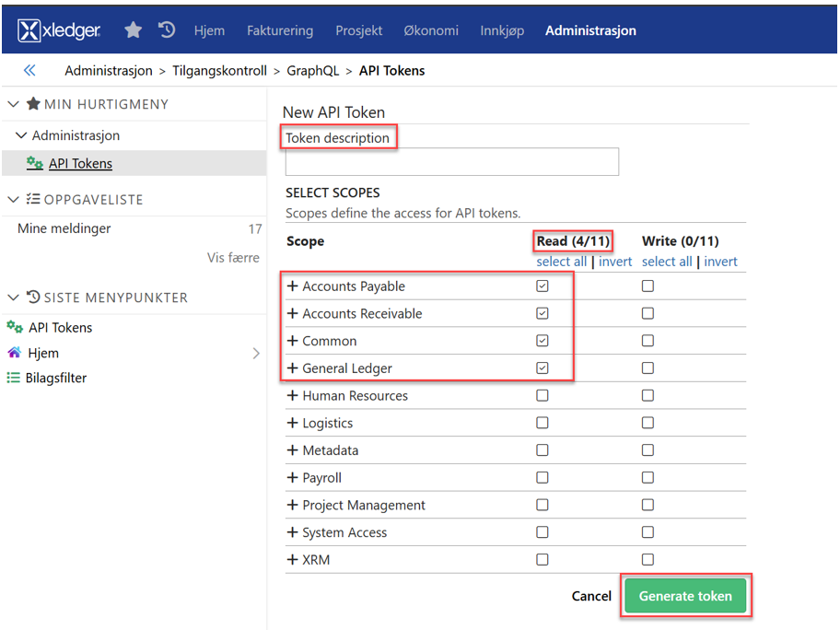The height and width of the screenshot is (630, 840).
Task: Collapse sidebar with double-chevron icon
Action: (29, 71)
